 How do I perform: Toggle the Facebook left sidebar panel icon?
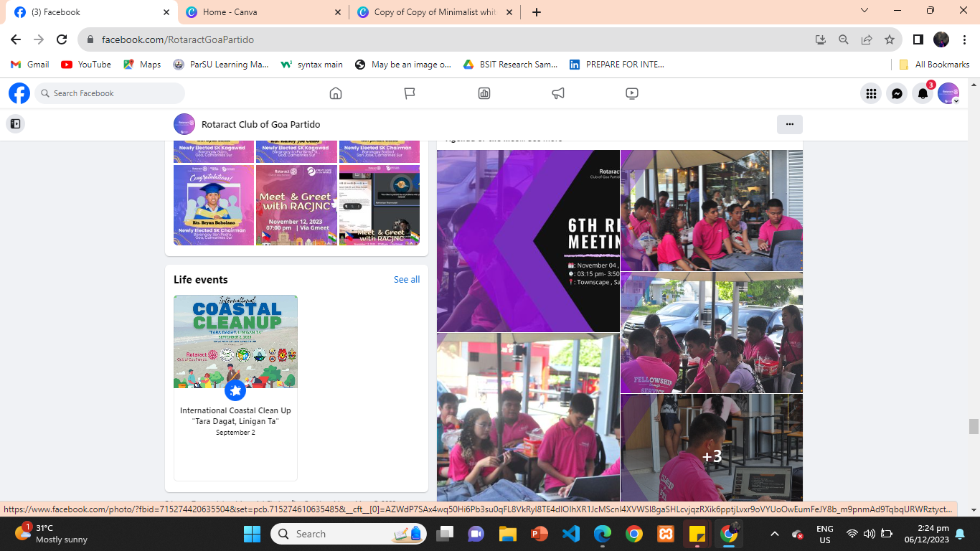[15, 124]
